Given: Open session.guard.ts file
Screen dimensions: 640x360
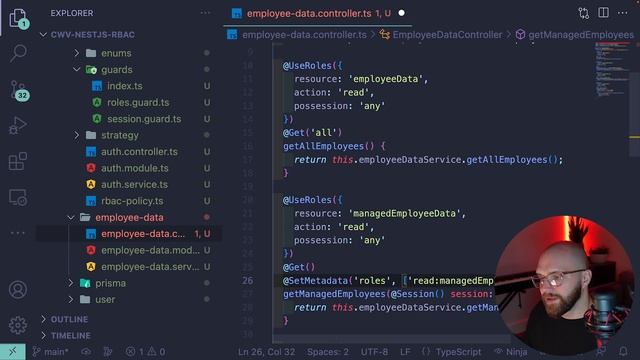Looking at the screenshot, I should tap(144, 119).
